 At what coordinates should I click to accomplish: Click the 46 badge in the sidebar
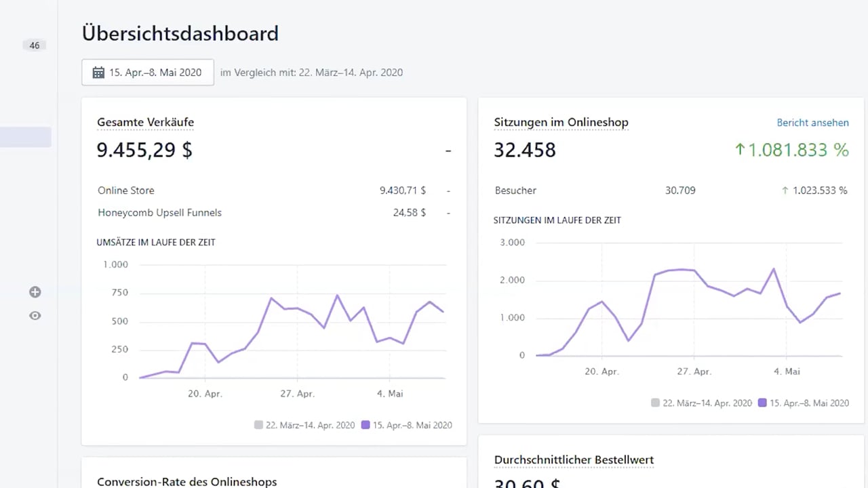tap(35, 45)
